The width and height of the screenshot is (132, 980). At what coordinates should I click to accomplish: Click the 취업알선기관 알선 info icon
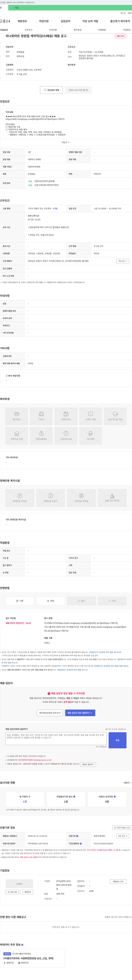[x=74, y=797]
